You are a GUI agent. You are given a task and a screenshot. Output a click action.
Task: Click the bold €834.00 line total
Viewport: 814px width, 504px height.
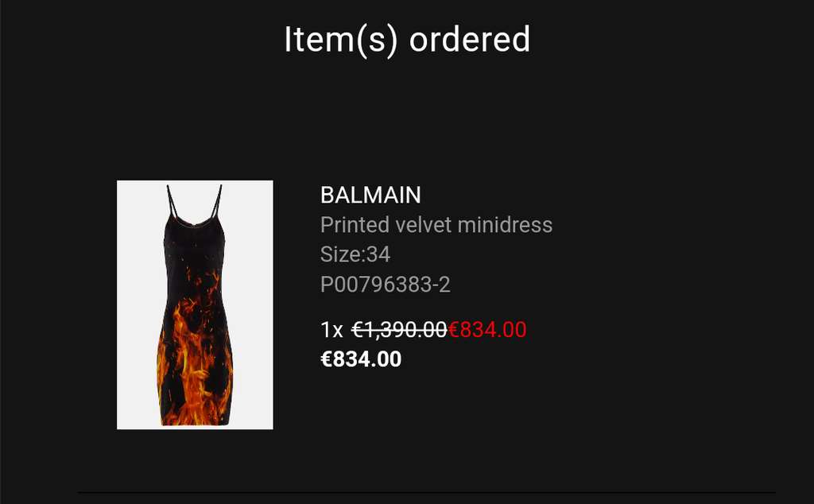tap(361, 359)
